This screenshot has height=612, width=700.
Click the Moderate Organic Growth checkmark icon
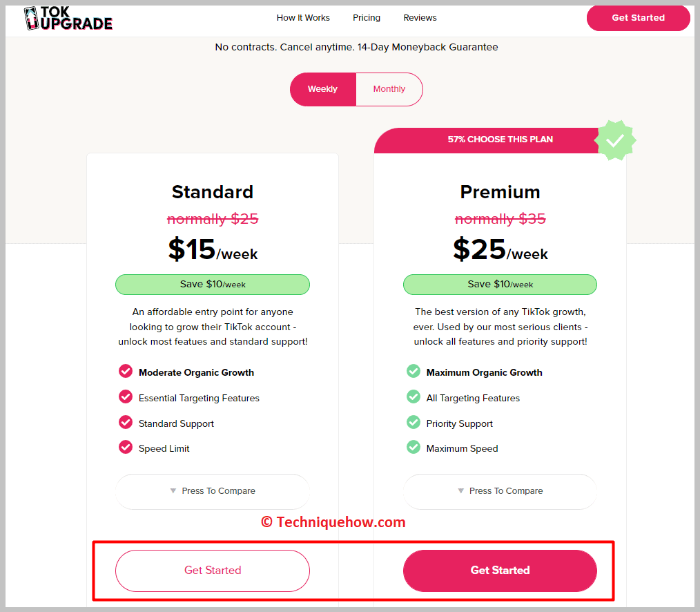[126, 371]
